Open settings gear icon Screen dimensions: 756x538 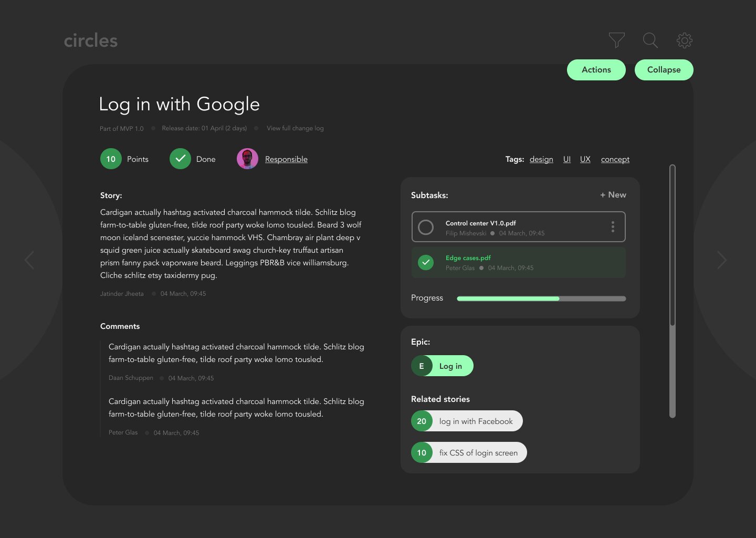684,40
